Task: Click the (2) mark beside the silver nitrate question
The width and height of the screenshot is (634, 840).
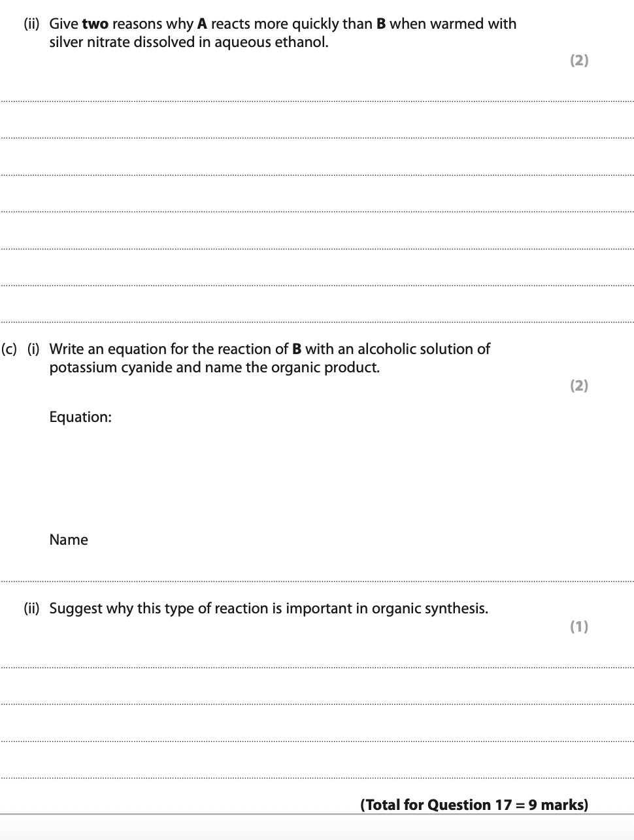Action: [x=579, y=61]
